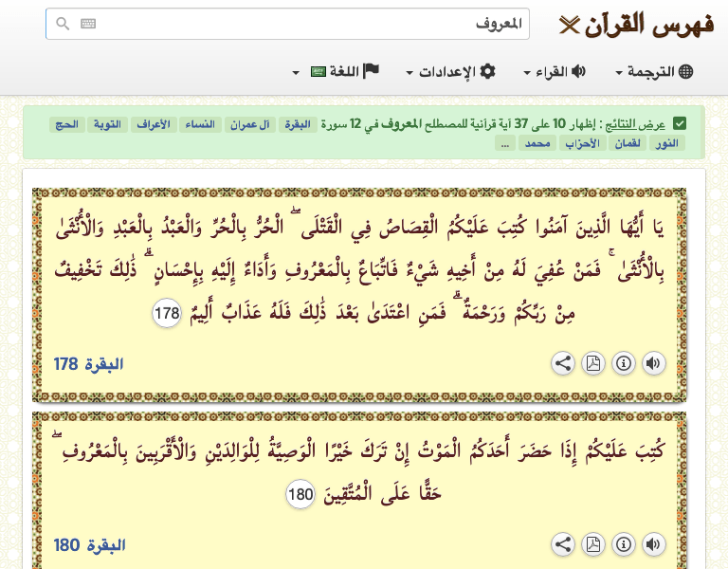Share verse Al-Baqarah 180
The image size is (728, 569).
[x=563, y=544]
